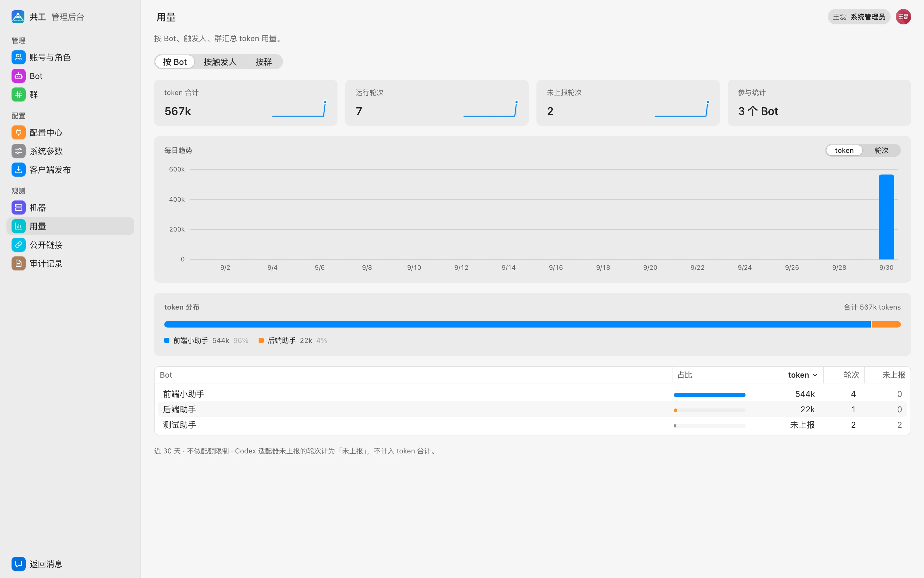Click the token 合计 567k card
The image size is (924, 578).
(245, 102)
